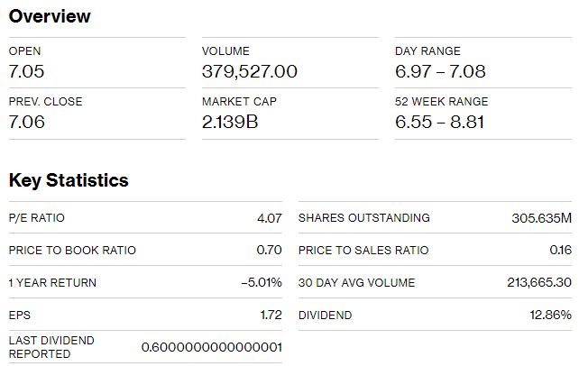Select the Key Statistics heading

pyautogui.click(x=69, y=180)
